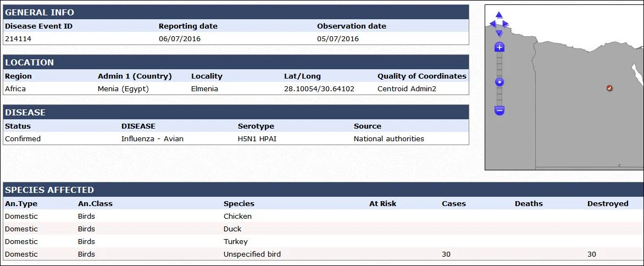Viewport: 644px width, 266px height.
Task: Click the red outbreak marker on the map
Action: 609,88
